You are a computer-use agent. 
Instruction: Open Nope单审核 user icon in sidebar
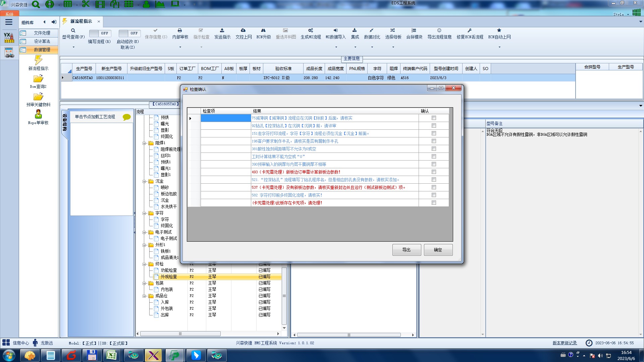click(x=38, y=115)
